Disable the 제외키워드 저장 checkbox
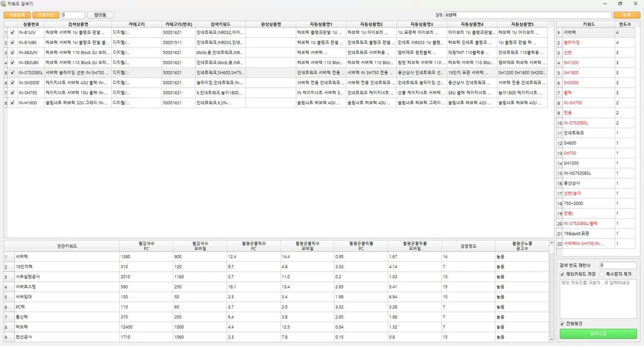Viewport: 644px width, 346px height. [562, 274]
